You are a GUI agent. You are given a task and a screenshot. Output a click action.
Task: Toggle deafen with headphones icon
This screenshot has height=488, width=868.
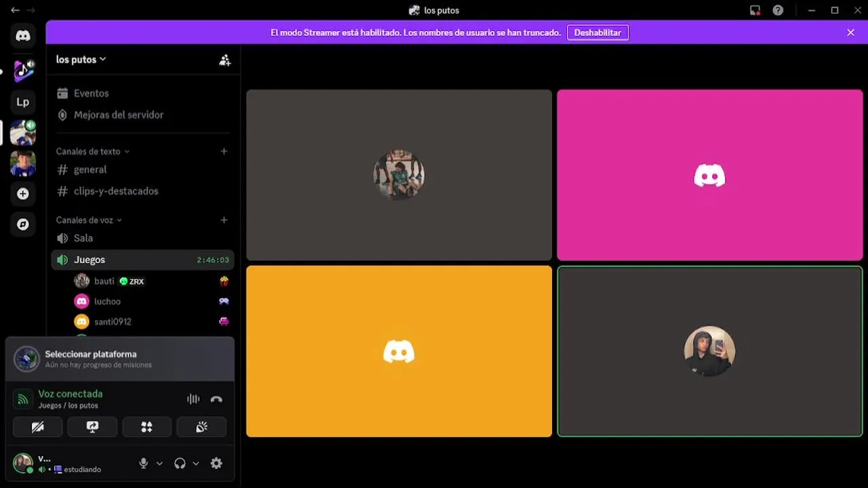click(180, 464)
